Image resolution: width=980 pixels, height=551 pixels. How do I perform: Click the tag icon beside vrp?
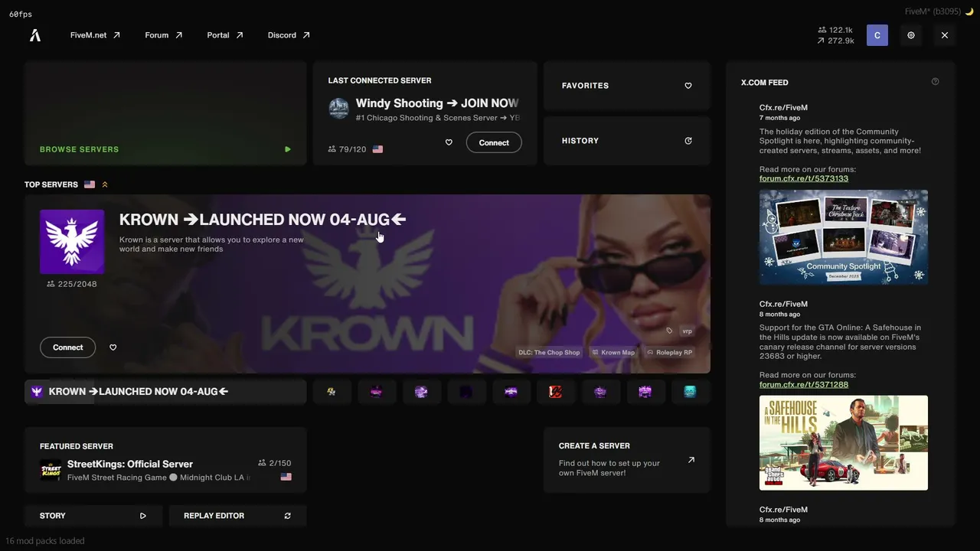(669, 331)
